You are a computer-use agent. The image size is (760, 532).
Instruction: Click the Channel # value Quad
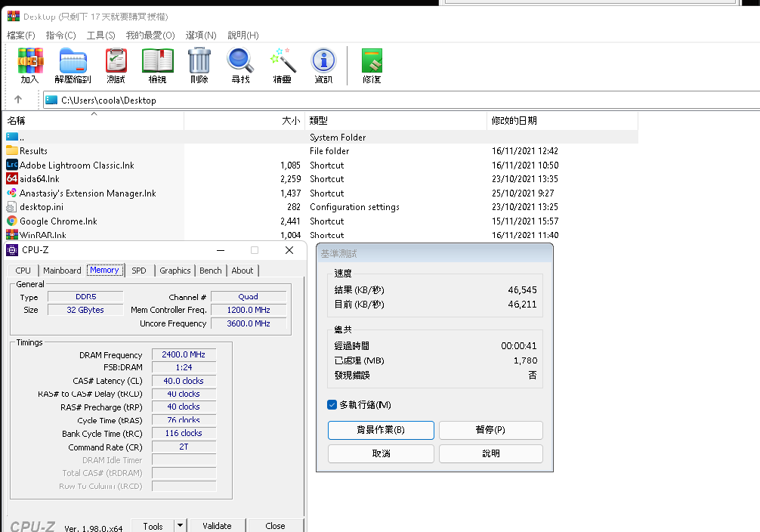(249, 296)
